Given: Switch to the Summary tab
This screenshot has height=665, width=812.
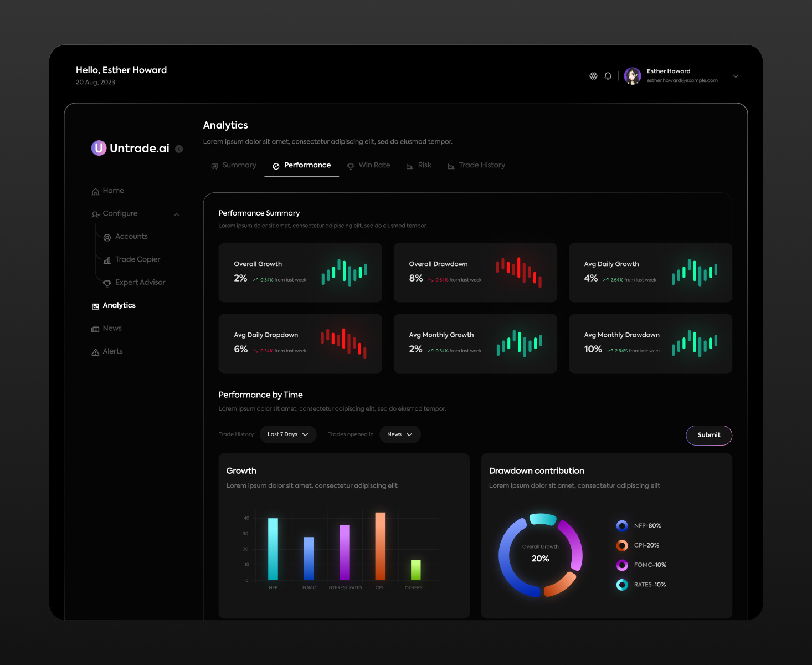Looking at the screenshot, I should pyautogui.click(x=233, y=165).
